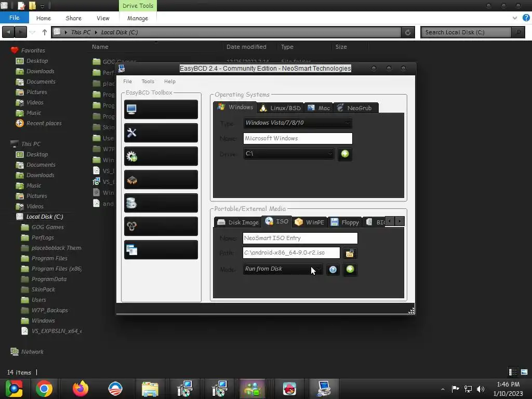Open Explorer help question mark icon

point(526,18)
